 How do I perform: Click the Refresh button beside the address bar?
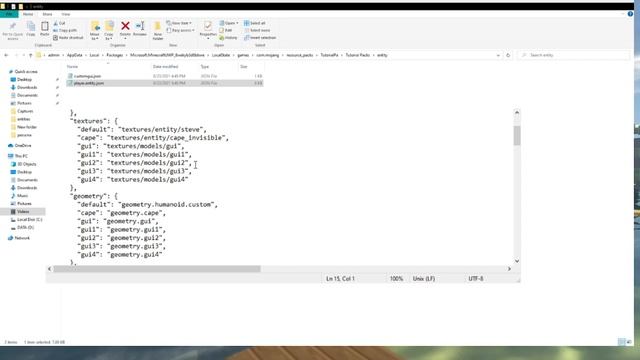tap(508, 55)
